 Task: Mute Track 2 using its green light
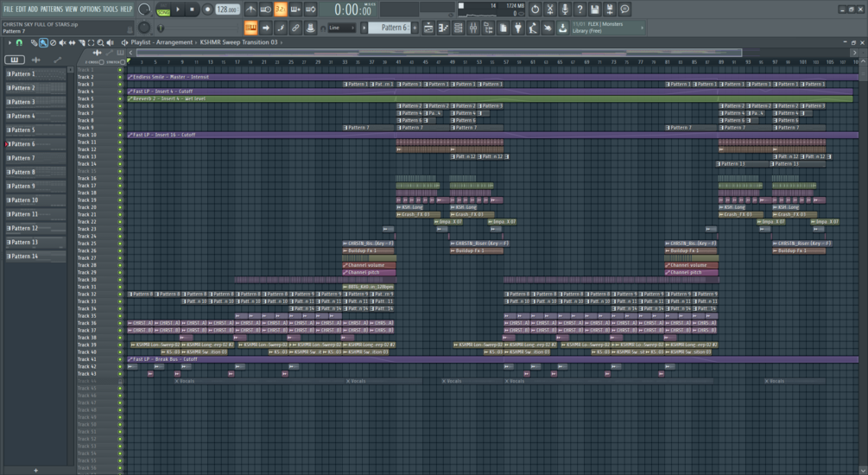119,77
